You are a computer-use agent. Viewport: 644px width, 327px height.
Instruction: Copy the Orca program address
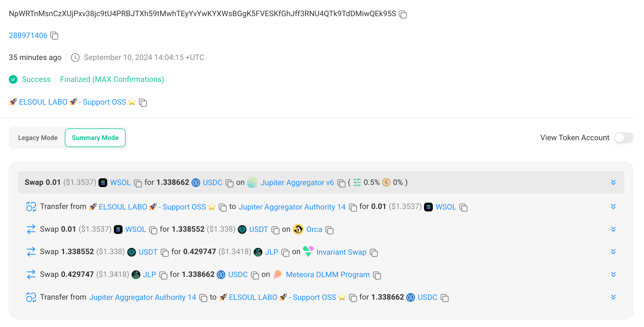[x=329, y=230]
